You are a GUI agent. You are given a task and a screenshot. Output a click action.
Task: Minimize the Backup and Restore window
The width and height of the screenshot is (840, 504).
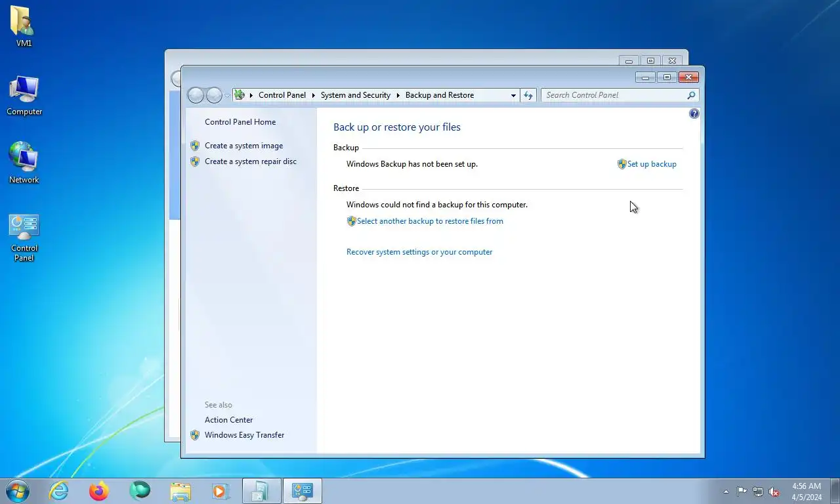pyautogui.click(x=645, y=77)
